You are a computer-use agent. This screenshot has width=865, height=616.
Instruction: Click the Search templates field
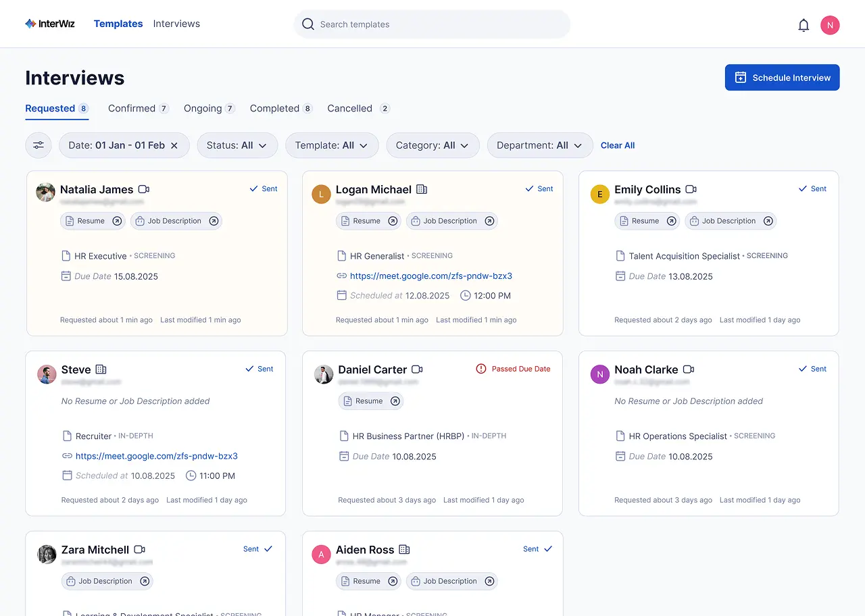[x=432, y=24]
